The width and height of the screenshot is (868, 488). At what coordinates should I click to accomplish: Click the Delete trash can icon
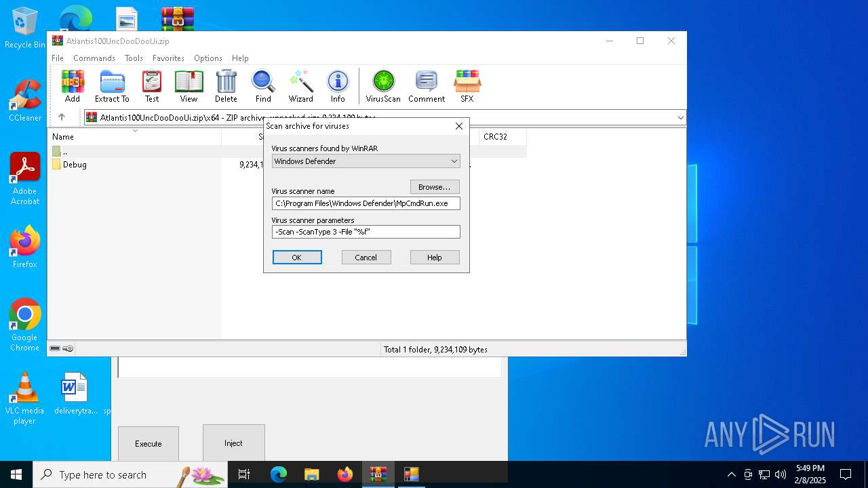[226, 86]
